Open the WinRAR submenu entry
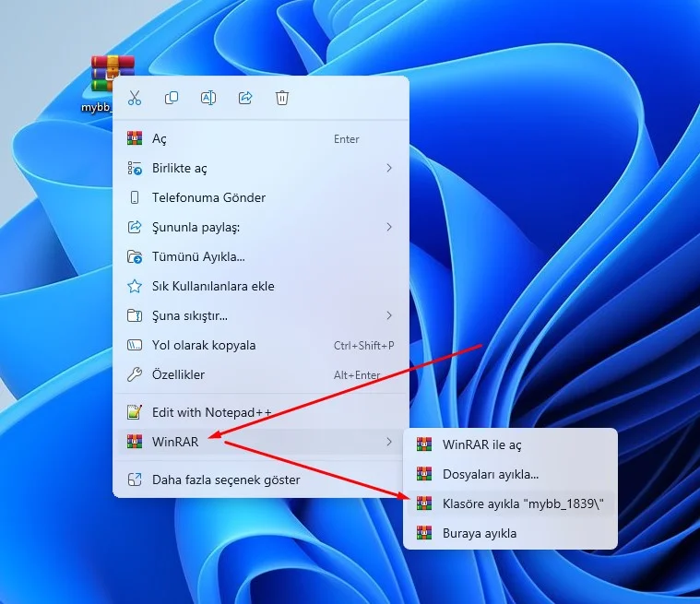 tap(261, 442)
